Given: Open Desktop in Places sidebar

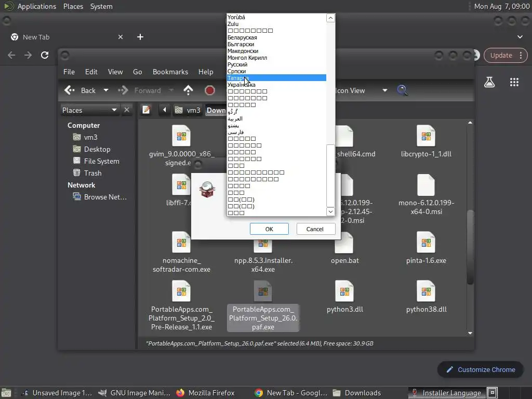Looking at the screenshot, I should click(x=92, y=149).
